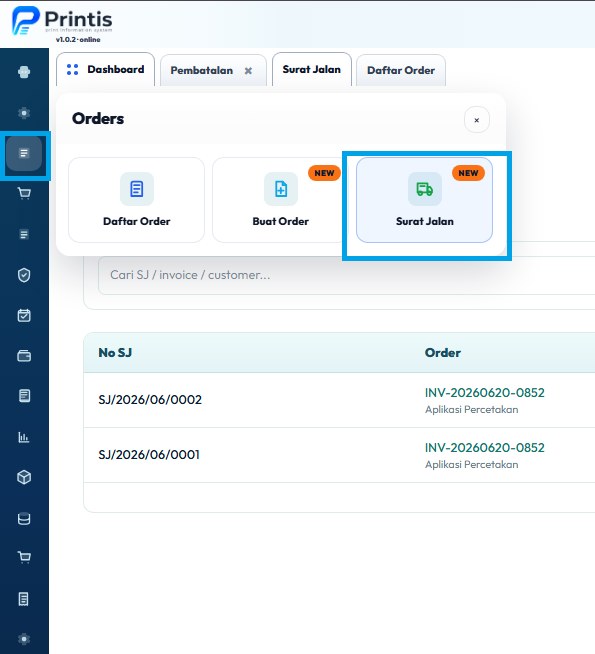The height and width of the screenshot is (654, 595).
Task: Click the Buat Order document-plus icon
Action: 281,189
